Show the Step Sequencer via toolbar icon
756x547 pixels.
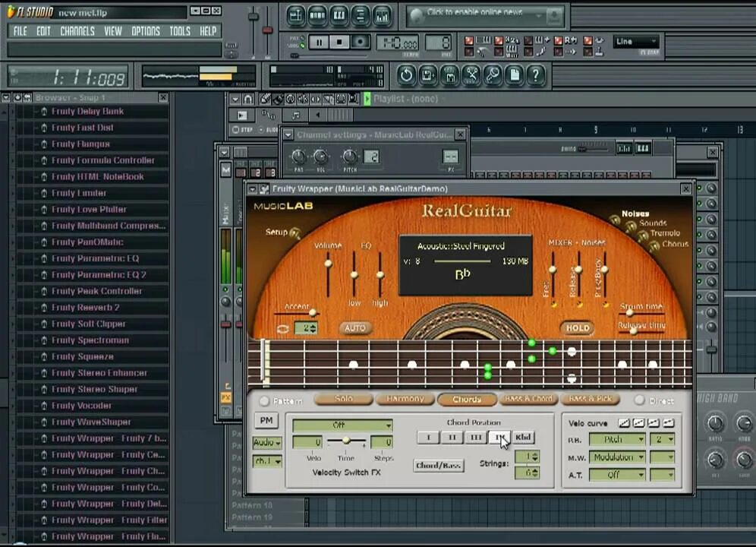click(x=317, y=15)
